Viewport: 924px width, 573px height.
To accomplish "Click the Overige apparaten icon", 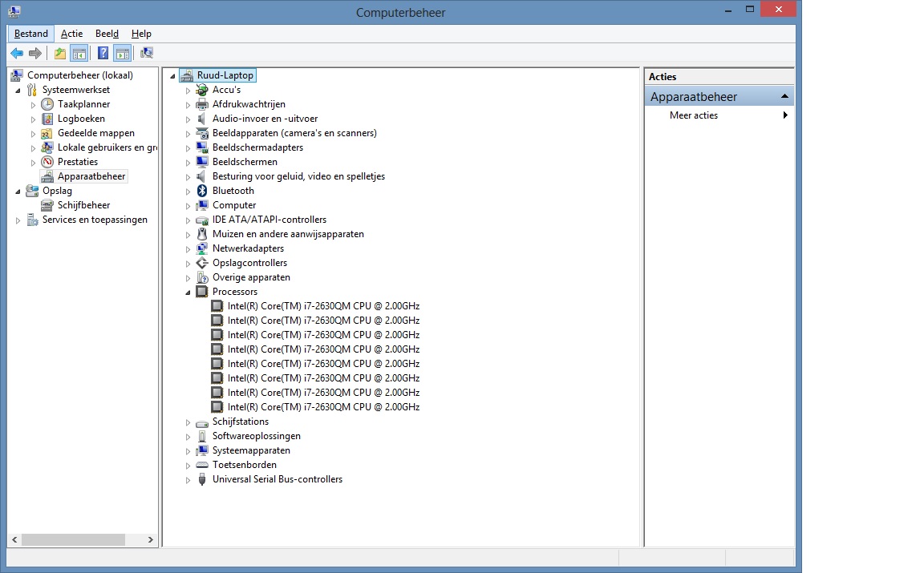I will [202, 277].
